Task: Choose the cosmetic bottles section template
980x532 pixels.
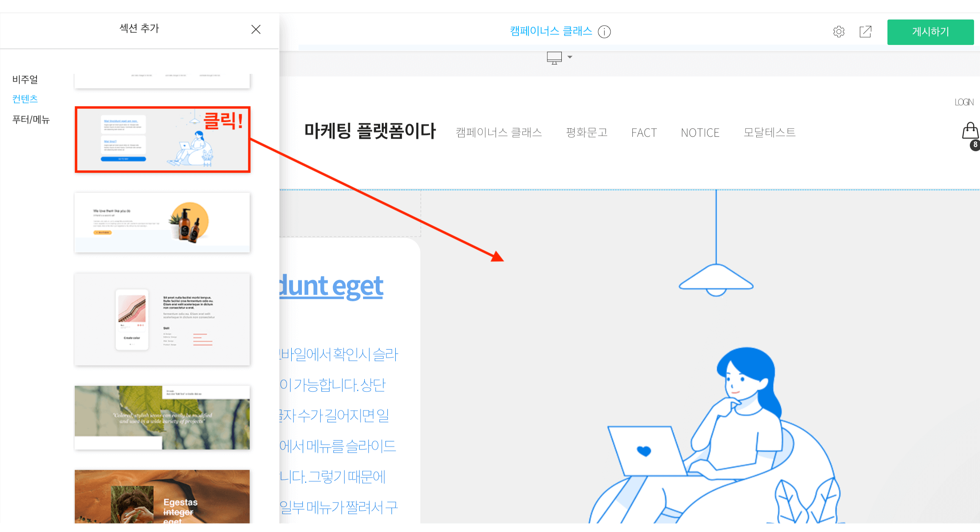Action: coord(162,222)
